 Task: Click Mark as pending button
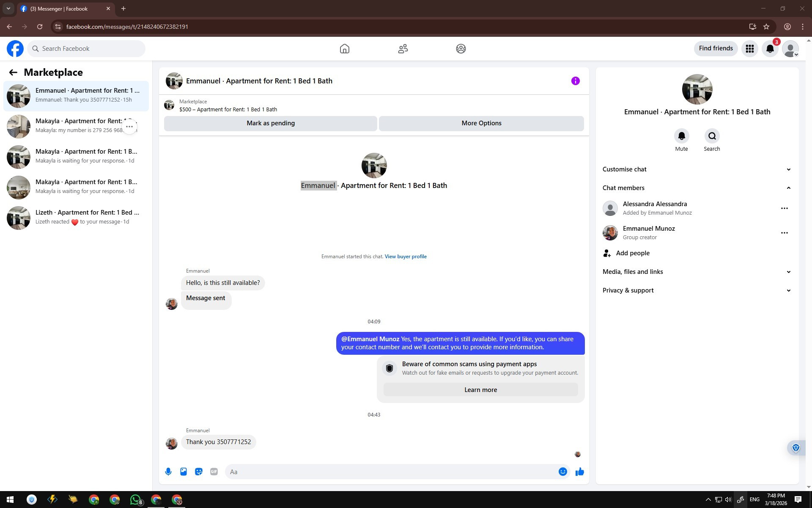click(270, 123)
